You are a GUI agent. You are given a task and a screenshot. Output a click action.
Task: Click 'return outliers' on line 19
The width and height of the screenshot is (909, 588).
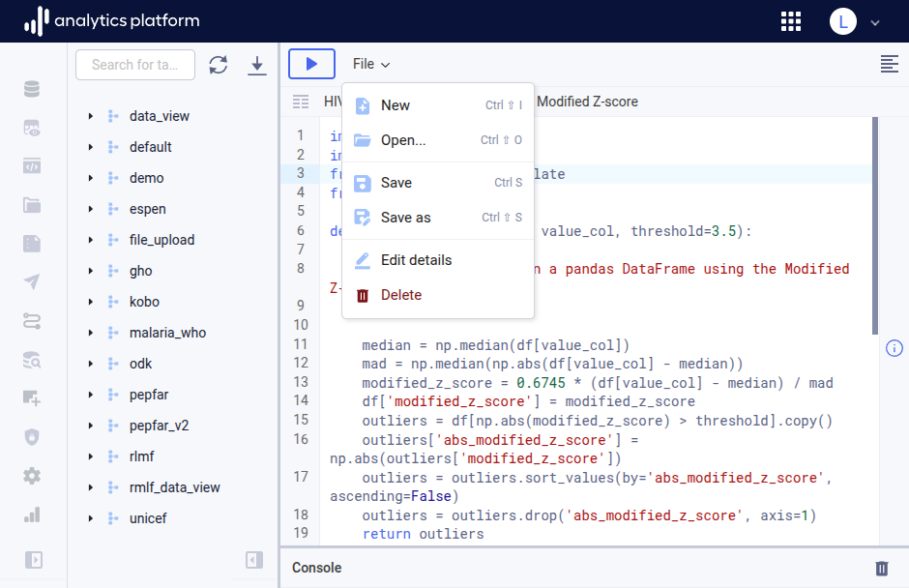(x=423, y=534)
